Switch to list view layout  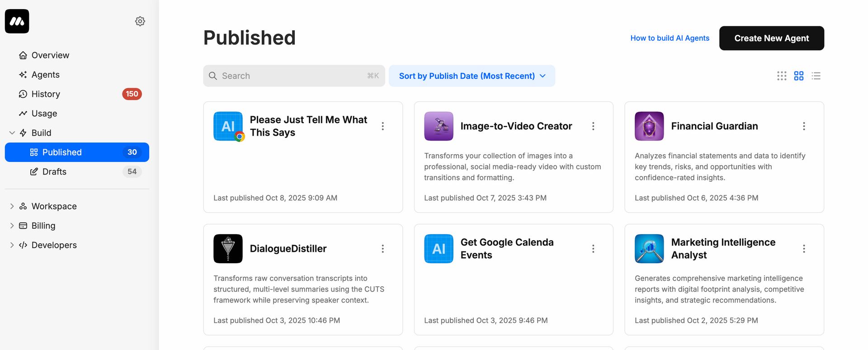(816, 76)
